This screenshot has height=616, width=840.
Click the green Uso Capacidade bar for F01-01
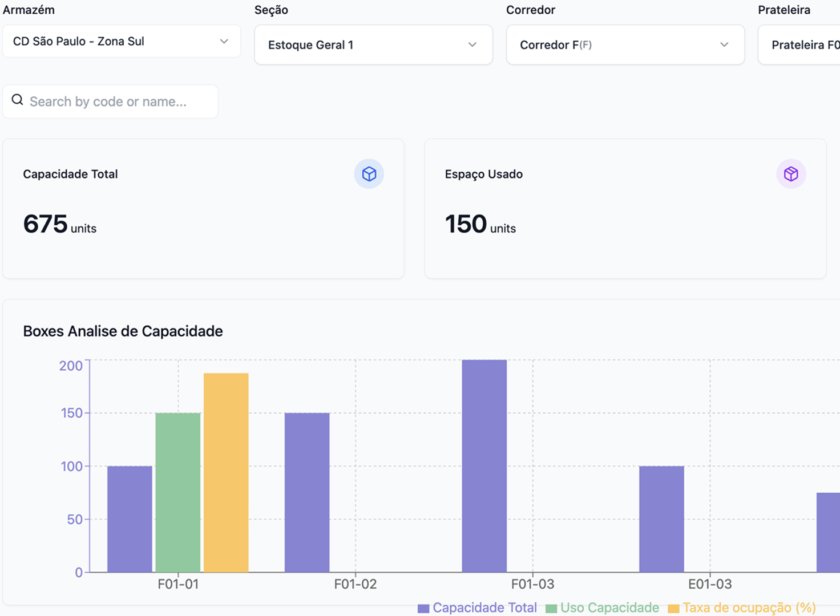[178, 492]
